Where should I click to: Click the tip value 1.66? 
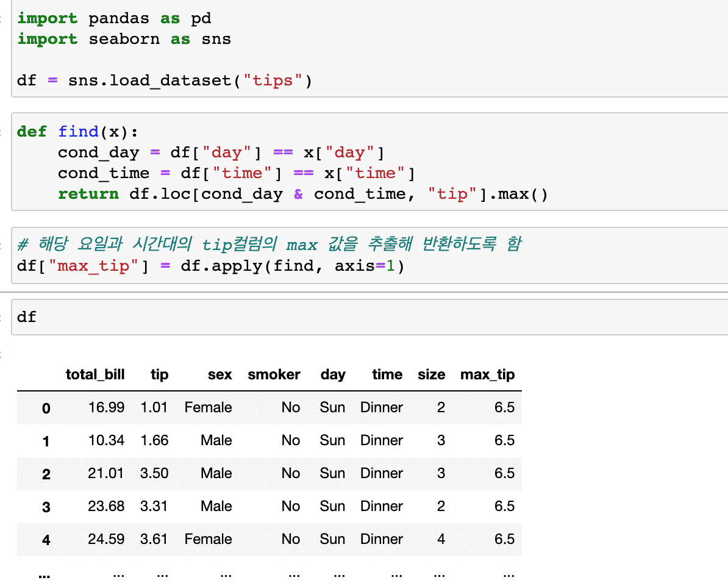coord(155,440)
